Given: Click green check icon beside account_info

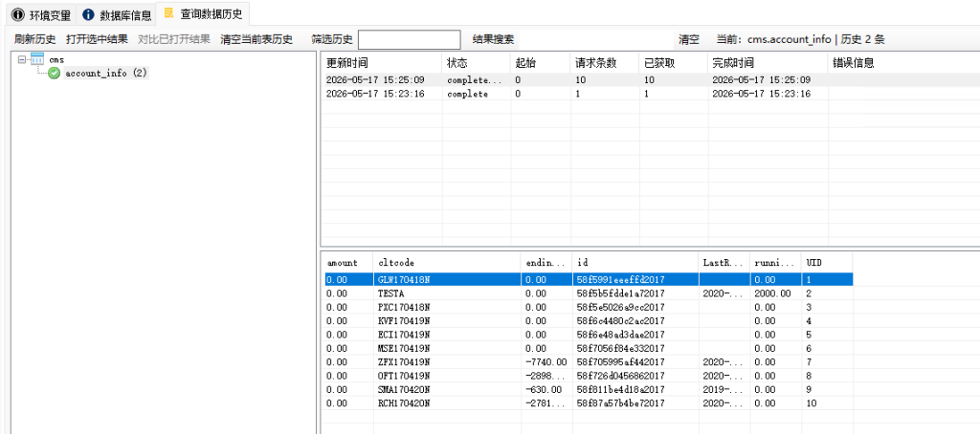Looking at the screenshot, I should click(55, 74).
